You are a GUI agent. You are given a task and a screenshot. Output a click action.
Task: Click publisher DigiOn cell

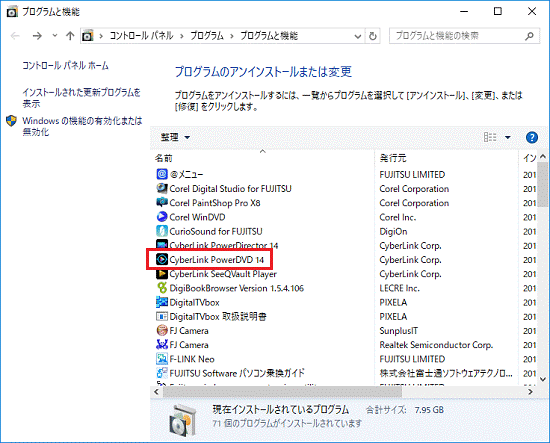pos(394,231)
